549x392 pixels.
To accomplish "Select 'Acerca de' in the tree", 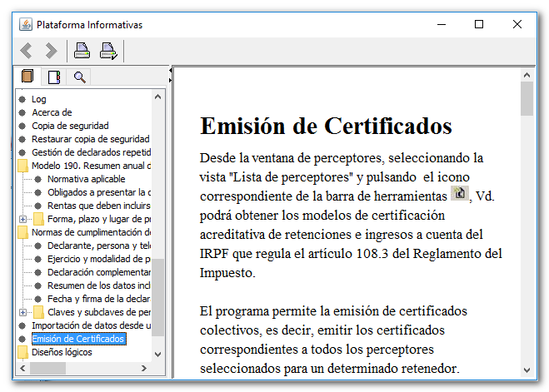I will tap(52, 112).
